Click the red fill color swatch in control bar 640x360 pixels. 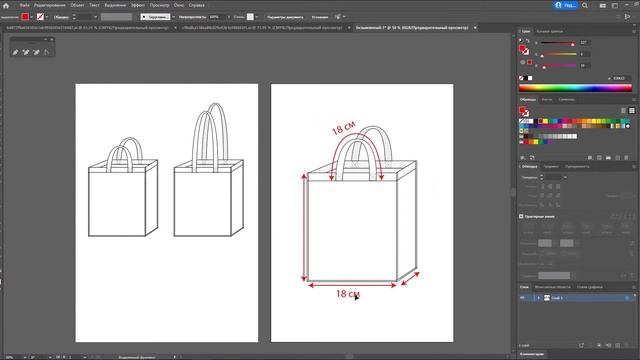coord(25,17)
